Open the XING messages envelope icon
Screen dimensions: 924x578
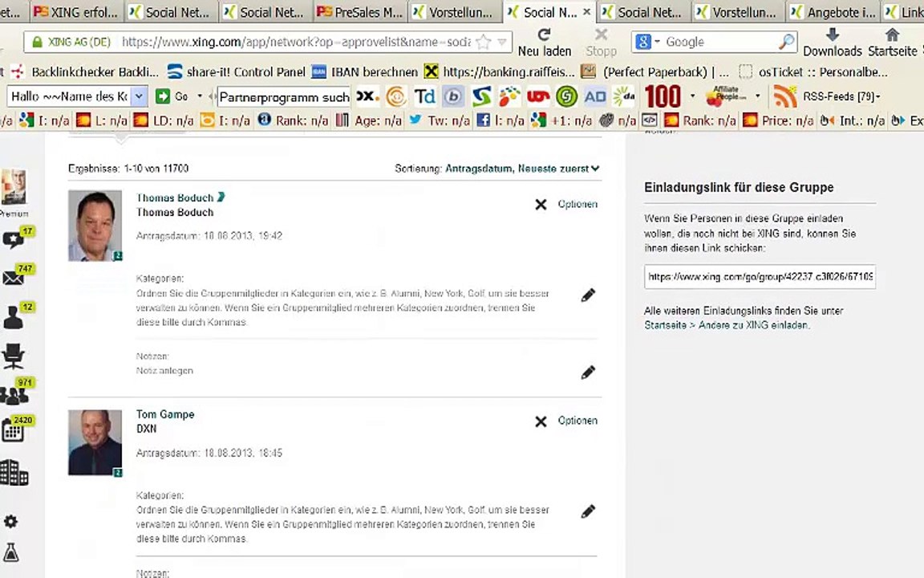(x=14, y=278)
